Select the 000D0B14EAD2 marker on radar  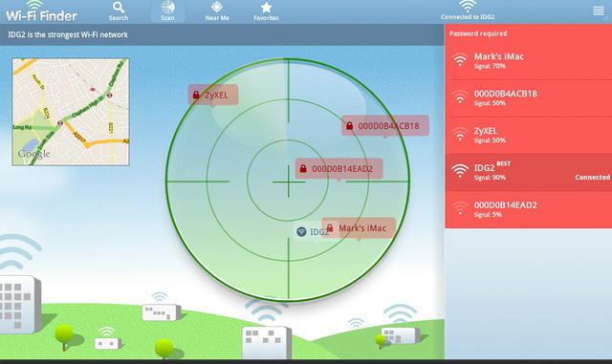(339, 169)
